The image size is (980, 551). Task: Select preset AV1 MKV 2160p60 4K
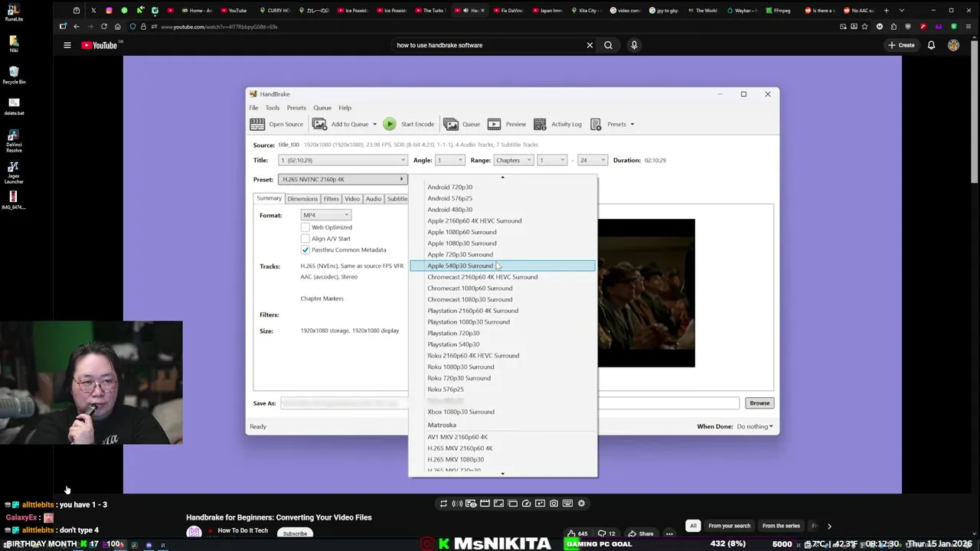coord(502,437)
